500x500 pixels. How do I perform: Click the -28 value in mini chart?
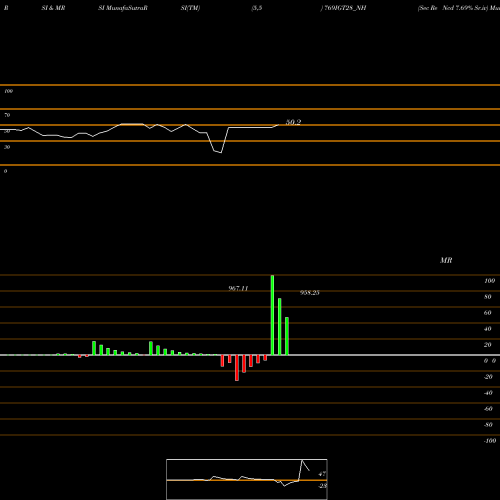click(322, 486)
